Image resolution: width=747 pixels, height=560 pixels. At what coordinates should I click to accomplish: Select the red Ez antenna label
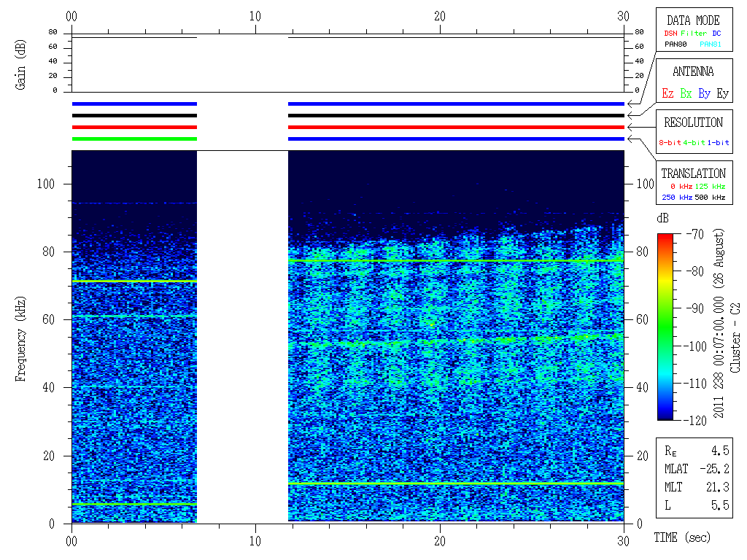click(667, 94)
